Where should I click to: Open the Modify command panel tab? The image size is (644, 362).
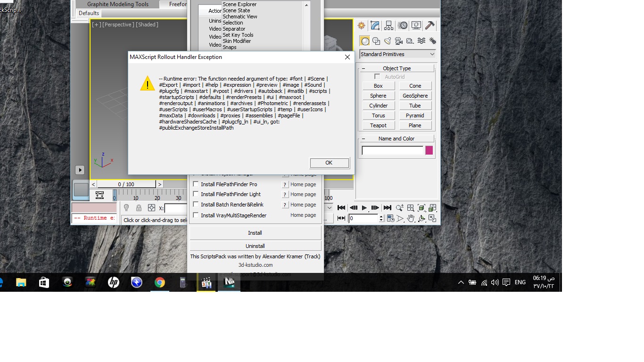(x=375, y=25)
